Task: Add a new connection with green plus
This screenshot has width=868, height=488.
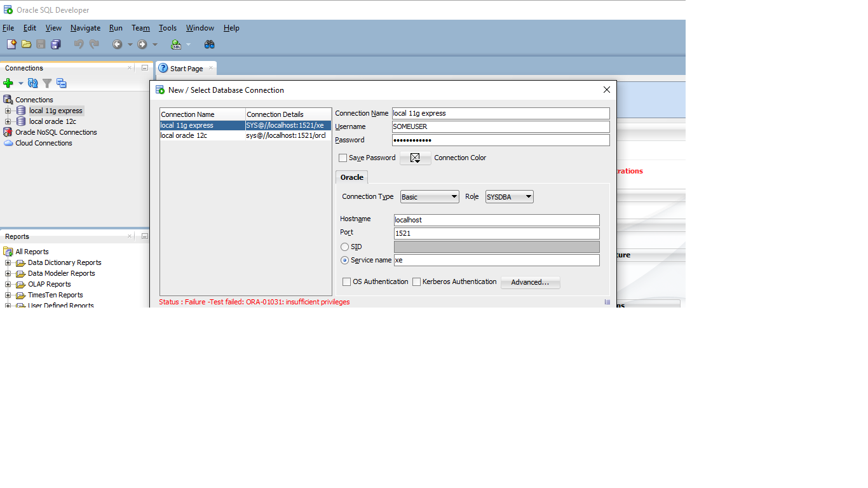Action: tap(8, 83)
